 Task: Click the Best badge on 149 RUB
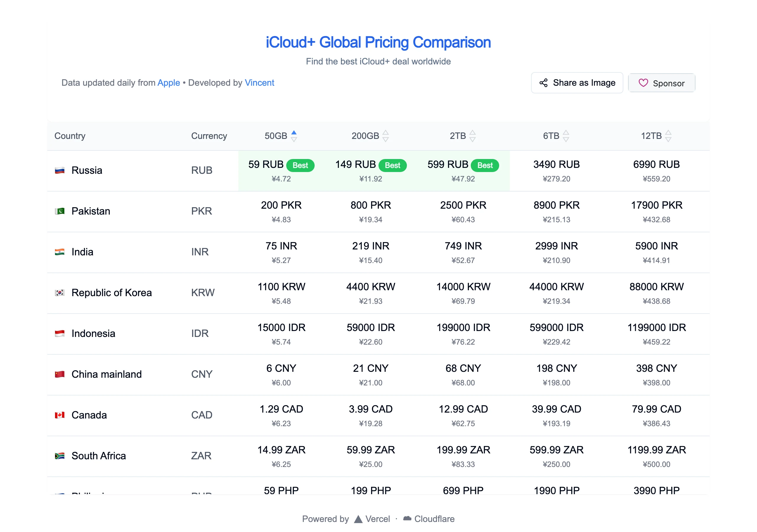pyautogui.click(x=393, y=165)
